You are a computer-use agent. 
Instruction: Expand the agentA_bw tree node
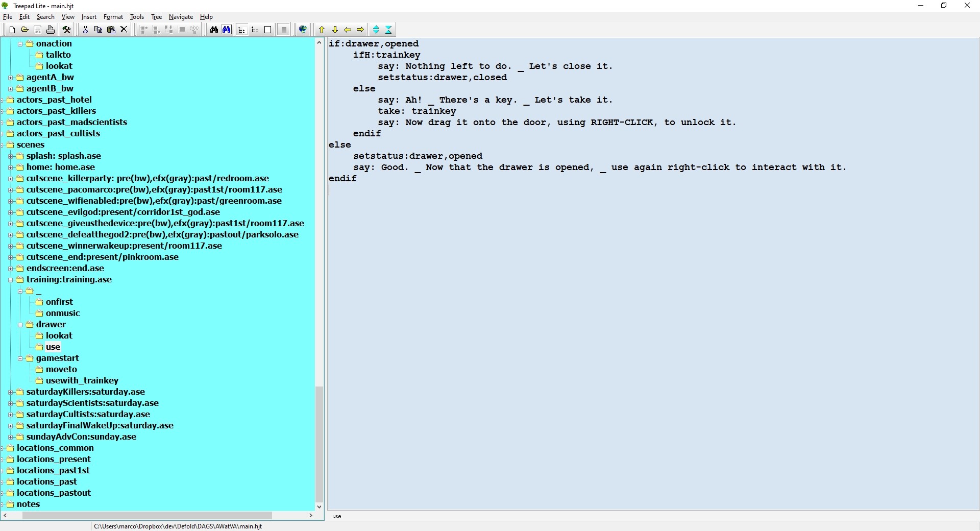click(11, 78)
